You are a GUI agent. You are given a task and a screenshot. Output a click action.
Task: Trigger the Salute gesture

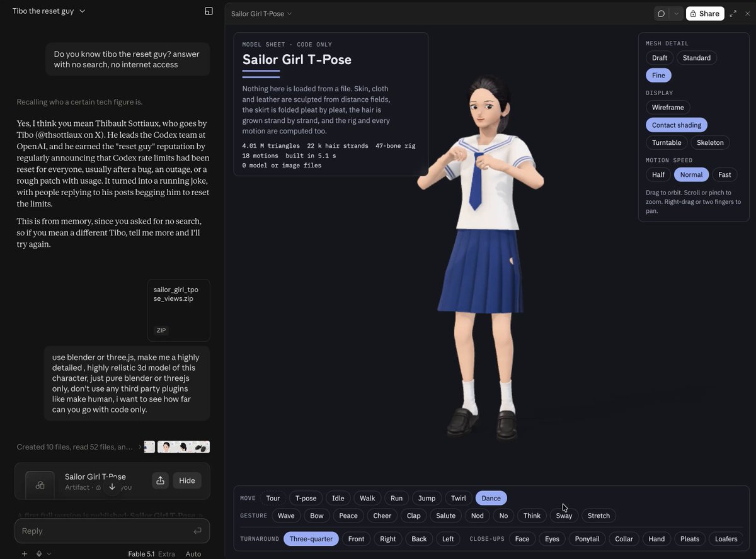click(446, 516)
